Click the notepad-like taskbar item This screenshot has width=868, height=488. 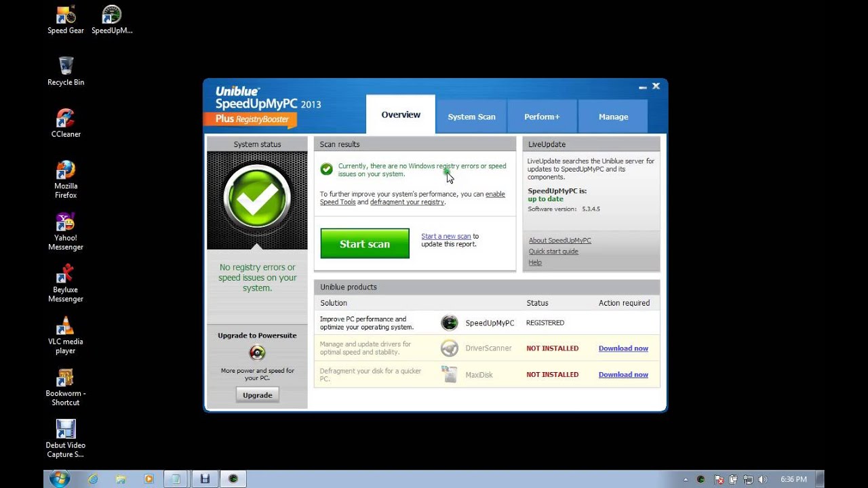(x=176, y=479)
